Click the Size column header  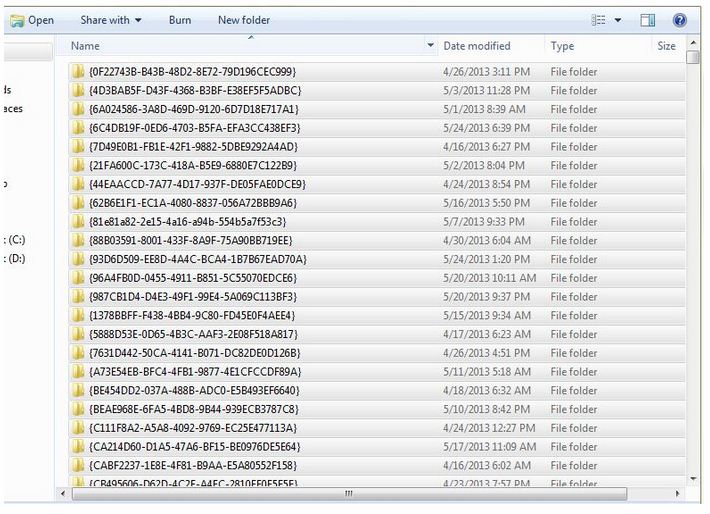pos(667,46)
